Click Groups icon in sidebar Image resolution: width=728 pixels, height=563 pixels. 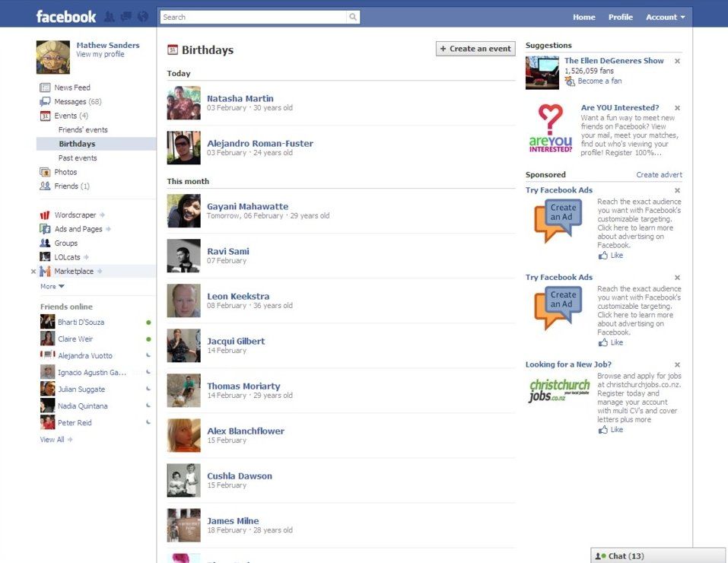tap(45, 243)
